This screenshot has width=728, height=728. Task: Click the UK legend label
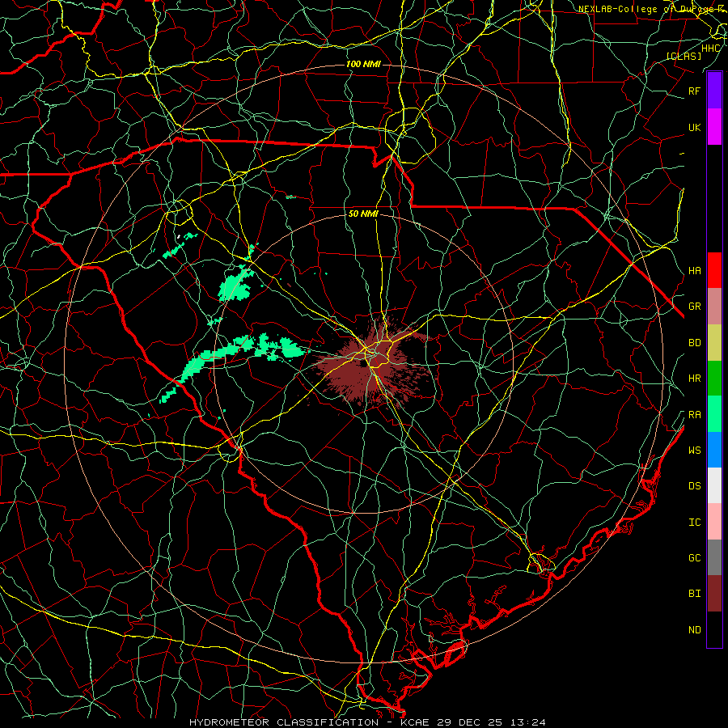[x=694, y=127]
